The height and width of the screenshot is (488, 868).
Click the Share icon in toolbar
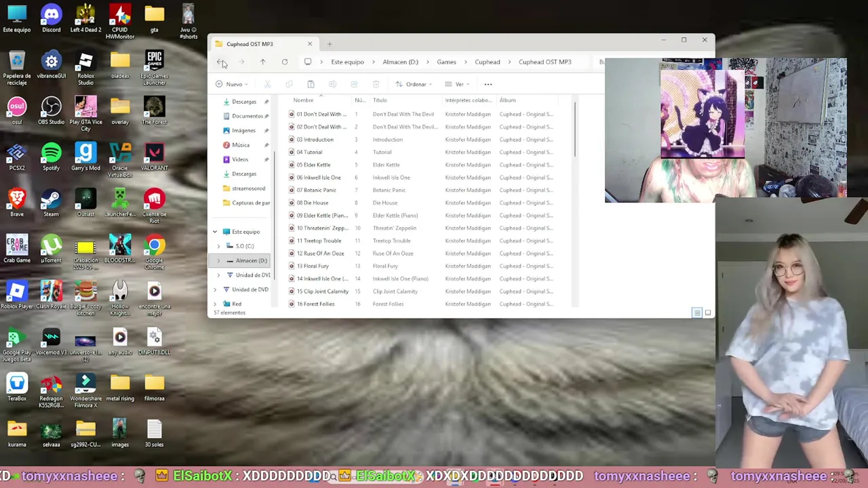[354, 84]
